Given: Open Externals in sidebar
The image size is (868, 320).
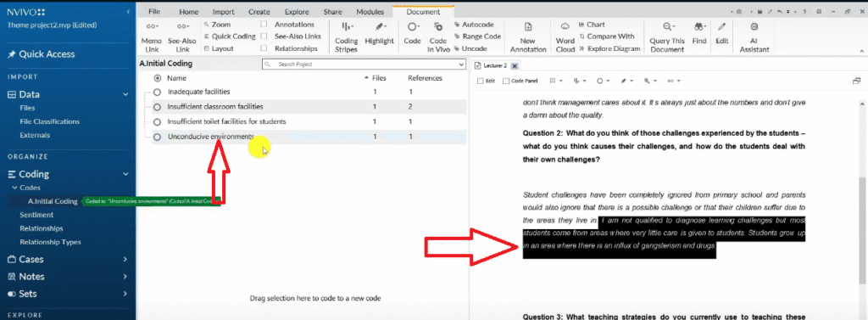Looking at the screenshot, I should click(35, 135).
